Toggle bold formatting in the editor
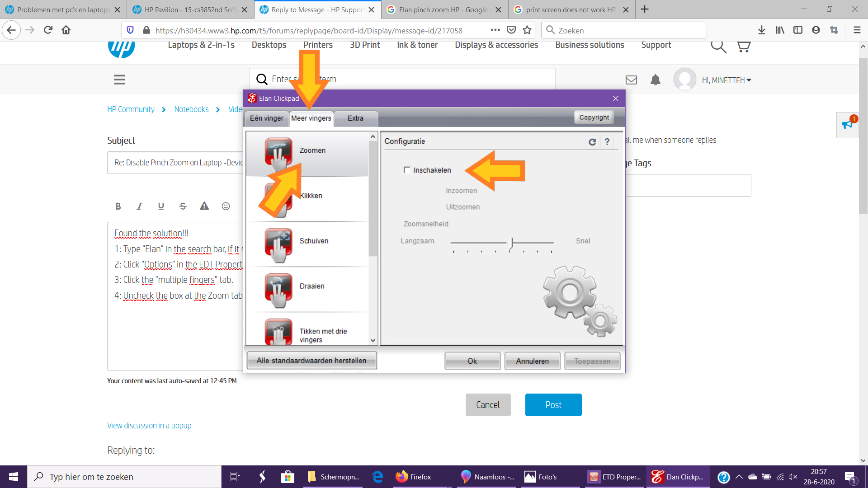 (x=118, y=206)
